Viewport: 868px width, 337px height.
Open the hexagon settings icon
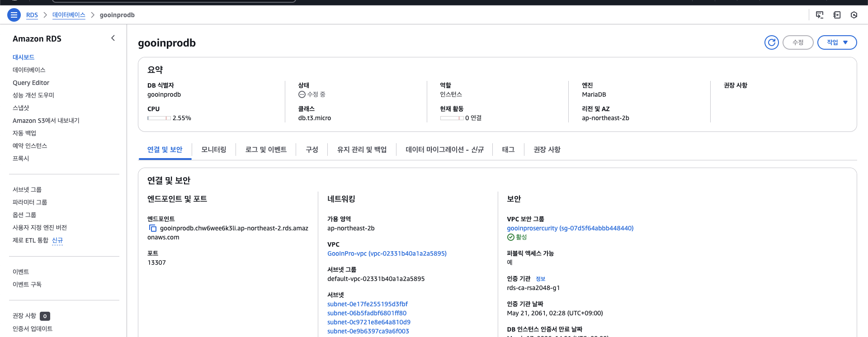click(854, 15)
